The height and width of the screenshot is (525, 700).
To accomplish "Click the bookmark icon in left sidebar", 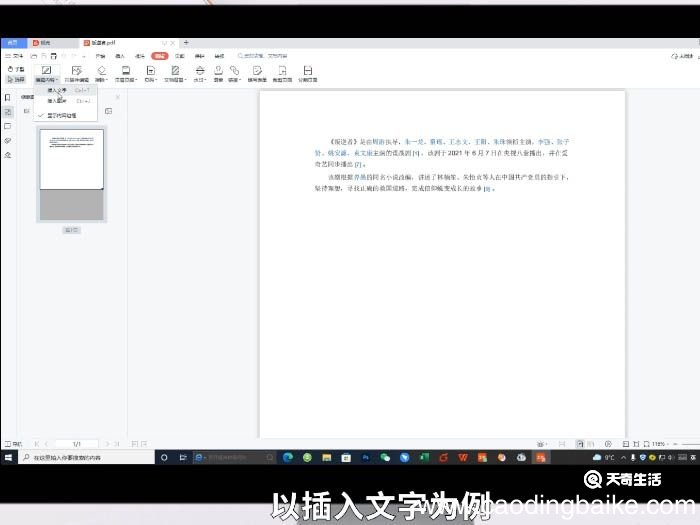I will 8,97.
